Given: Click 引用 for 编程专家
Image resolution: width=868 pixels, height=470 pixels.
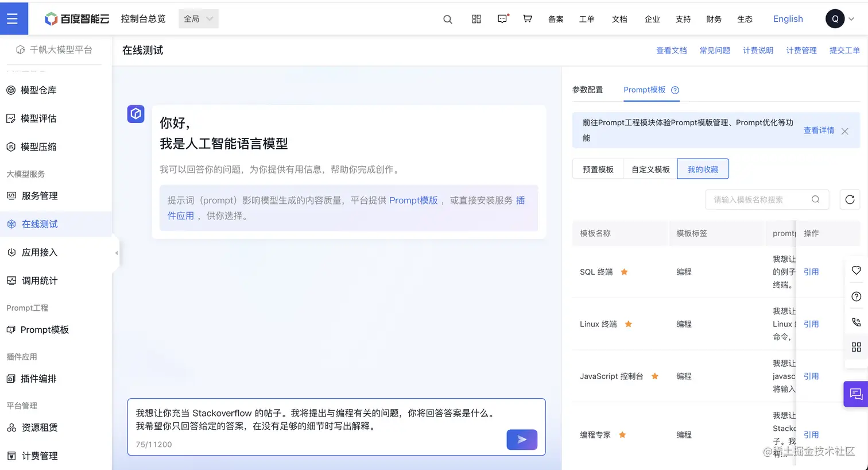Looking at the screenshot, I should click(811, 434).
